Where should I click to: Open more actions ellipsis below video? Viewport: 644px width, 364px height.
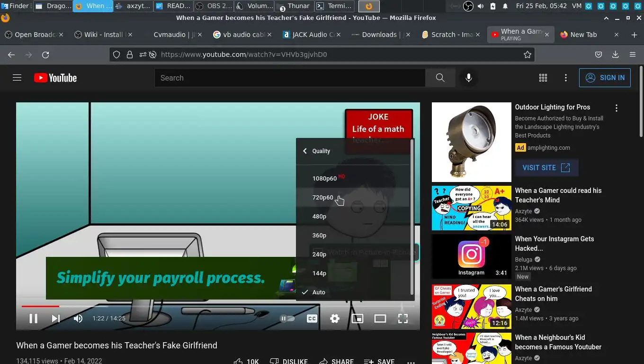tap(411, 362)
